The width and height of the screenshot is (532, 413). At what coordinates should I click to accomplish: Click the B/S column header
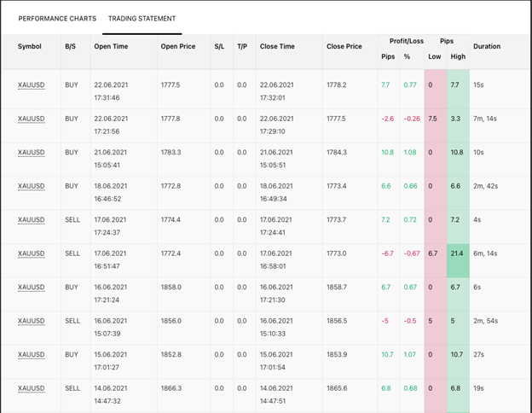[70, 46]
